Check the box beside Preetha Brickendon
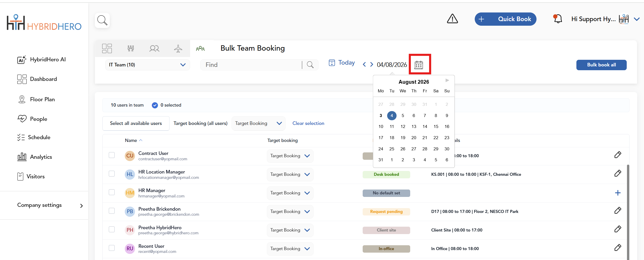Screen dimensions: 644x260 [112, 211]
